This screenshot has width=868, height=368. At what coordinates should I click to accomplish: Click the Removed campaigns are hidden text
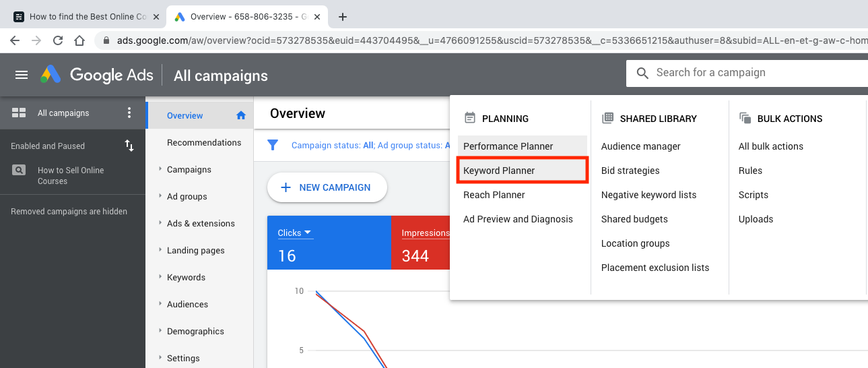click(x=69, y=212)
